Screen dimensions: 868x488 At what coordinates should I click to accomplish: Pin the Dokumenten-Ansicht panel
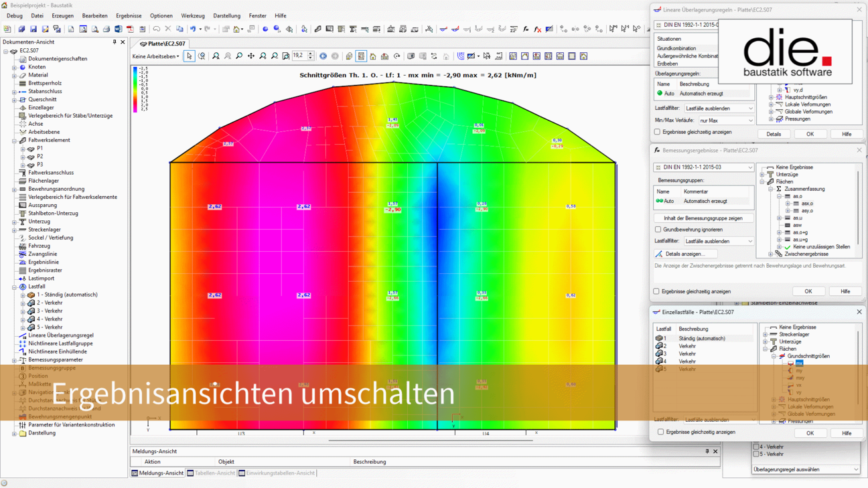(115, 42)
